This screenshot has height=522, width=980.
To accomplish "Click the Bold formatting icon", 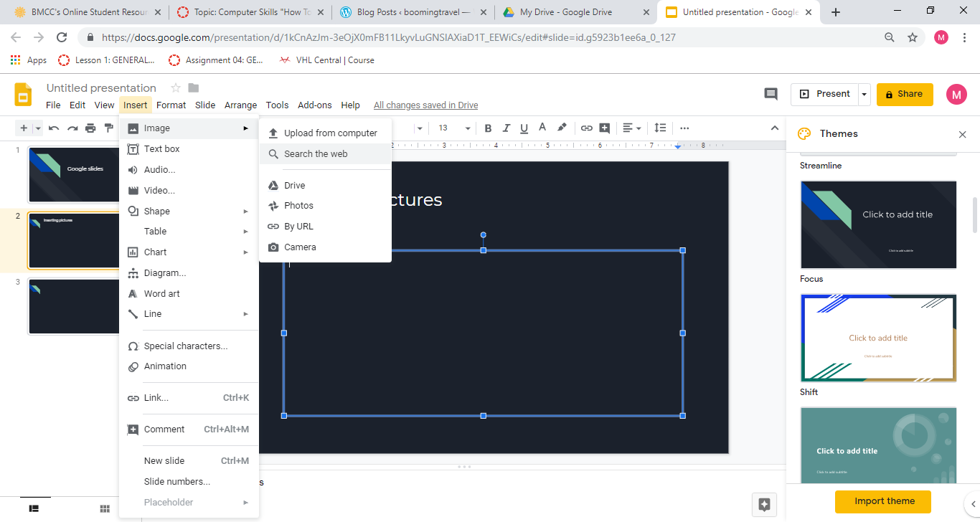I will tap(488, 128).
